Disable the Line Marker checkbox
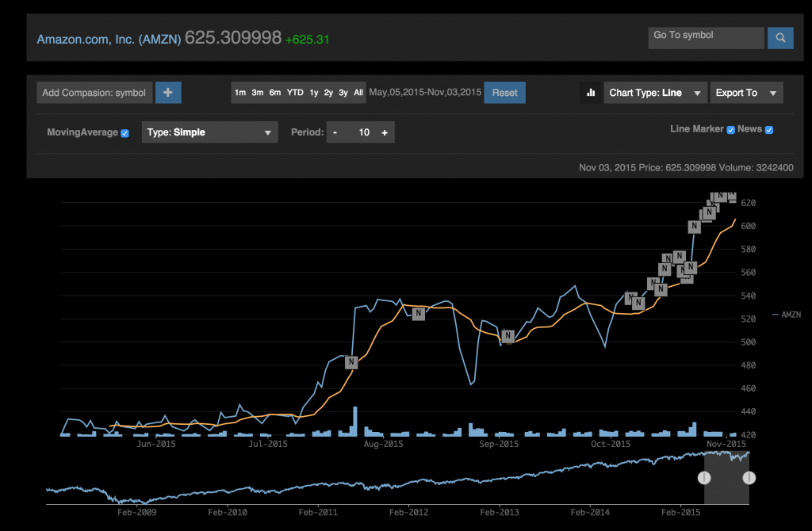 tap(730, 130)
